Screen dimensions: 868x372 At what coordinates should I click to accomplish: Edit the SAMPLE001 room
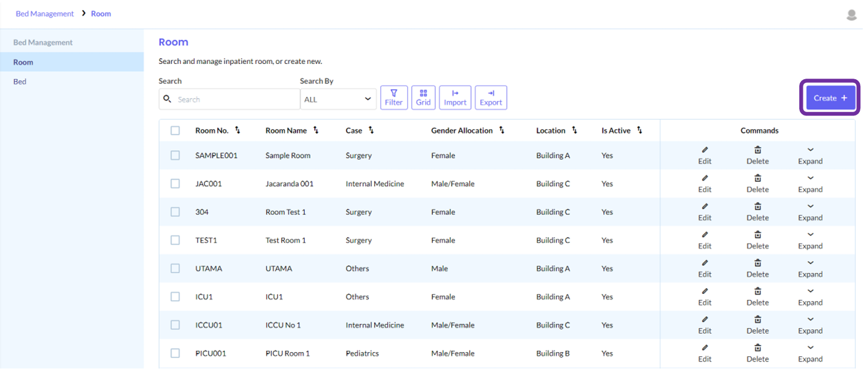pos(705,155)
